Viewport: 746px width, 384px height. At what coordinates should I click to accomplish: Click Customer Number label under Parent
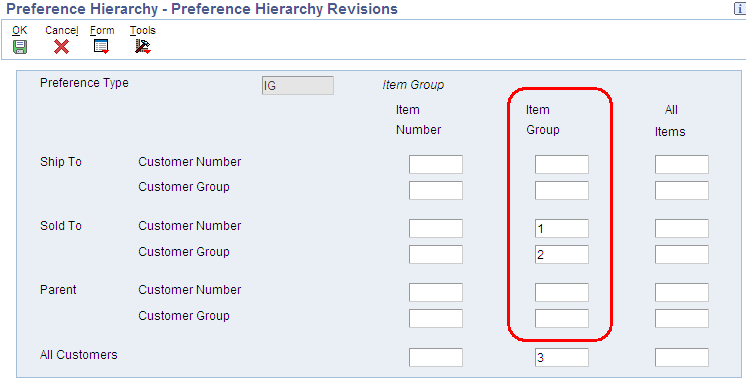tap(190, 290)
